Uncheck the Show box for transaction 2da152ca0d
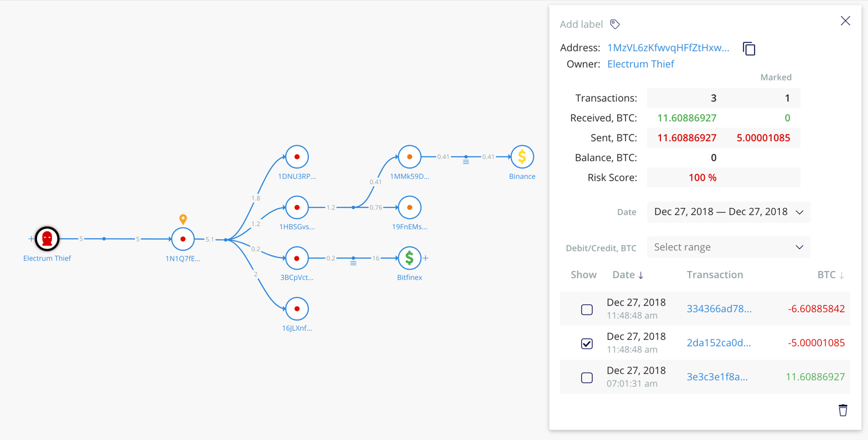This screenshot has width=868, height=440. 587,343
